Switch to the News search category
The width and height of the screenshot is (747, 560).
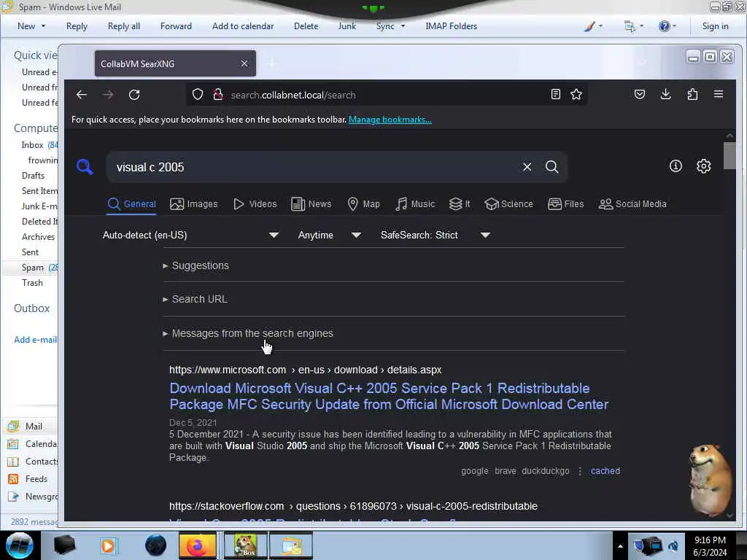click(311, 204)
